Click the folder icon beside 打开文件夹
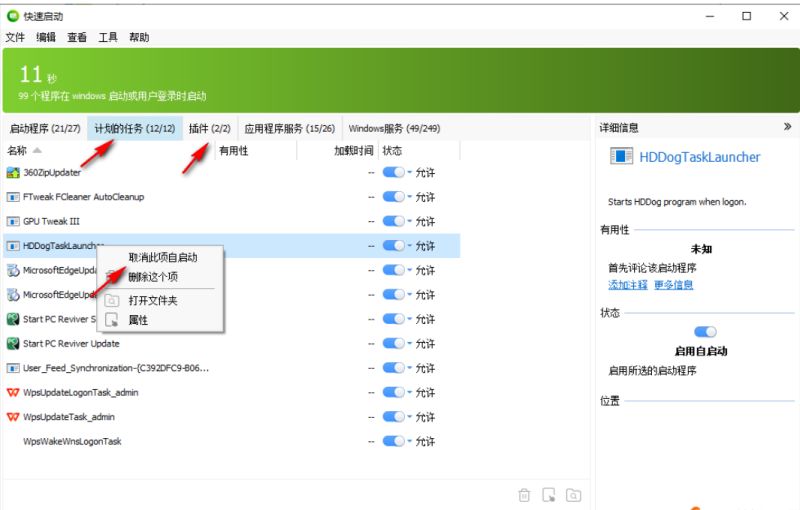800x510 pixels. click(x=111, y=300)
